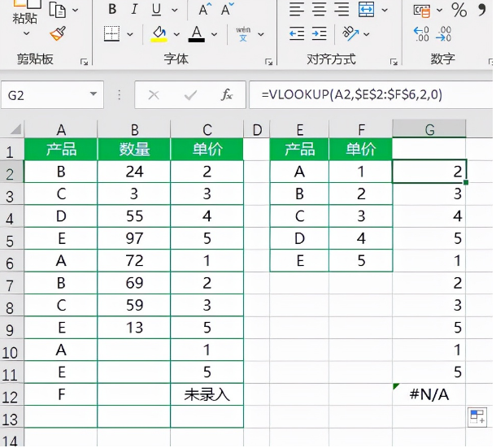Expand the Name Box dropdown arrow
The height and width of the screenshot is (448, 496).
point(94,94)
